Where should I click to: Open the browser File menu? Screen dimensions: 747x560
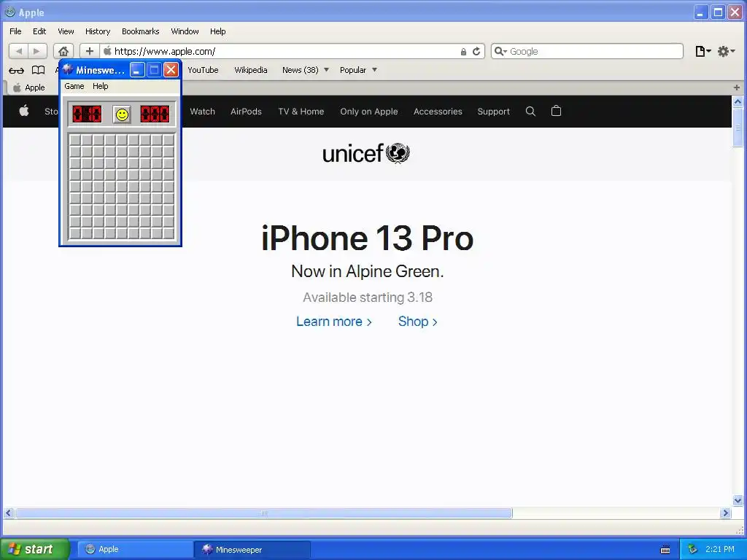point(15,31)
